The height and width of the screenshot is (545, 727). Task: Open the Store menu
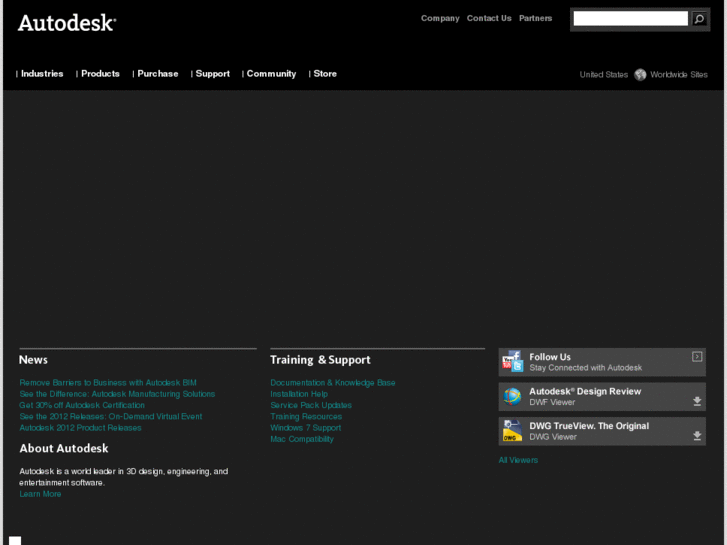point(325,74)
